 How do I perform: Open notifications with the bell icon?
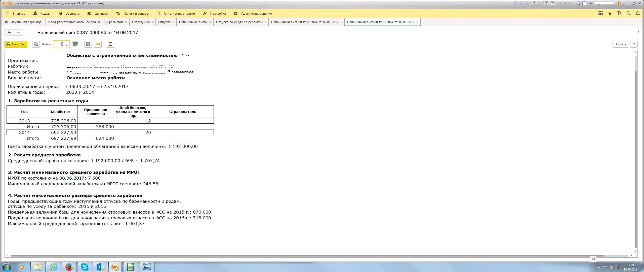click(x=638, y=13)
